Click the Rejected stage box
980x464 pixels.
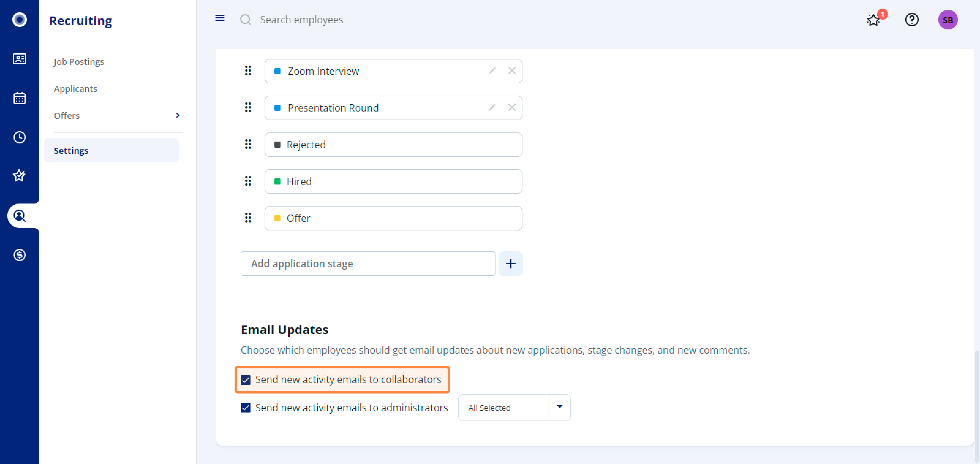(x=393, y=145)
